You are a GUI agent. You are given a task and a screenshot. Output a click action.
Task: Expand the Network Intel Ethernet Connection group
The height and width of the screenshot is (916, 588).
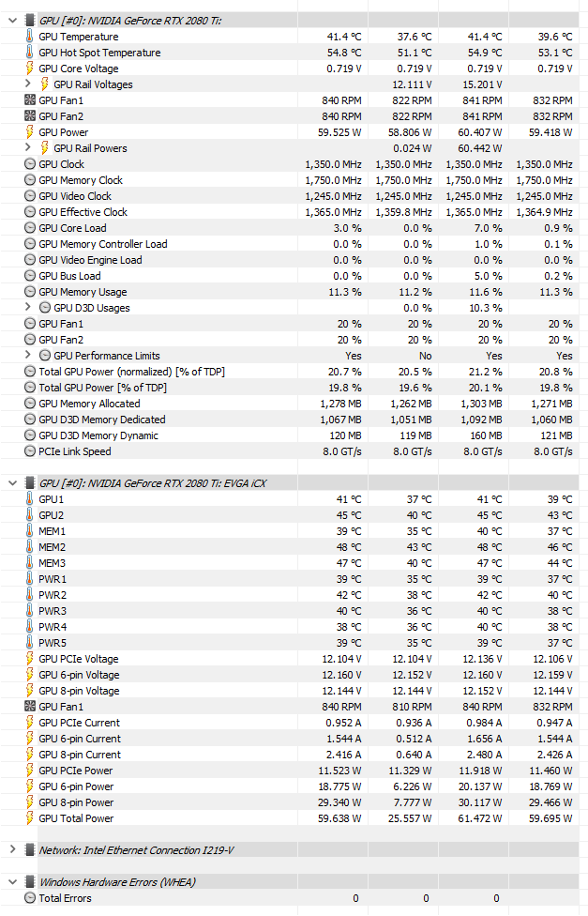point(12,850)
